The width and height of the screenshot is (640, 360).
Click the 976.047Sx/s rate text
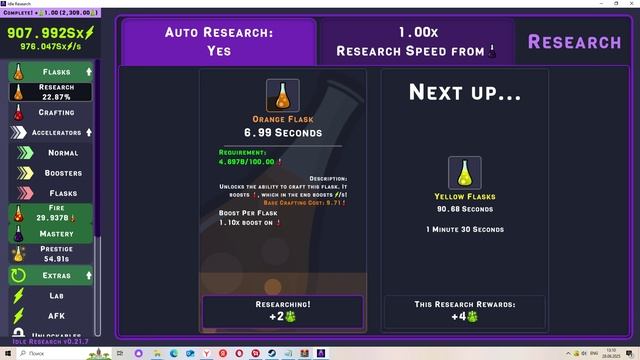51,47
